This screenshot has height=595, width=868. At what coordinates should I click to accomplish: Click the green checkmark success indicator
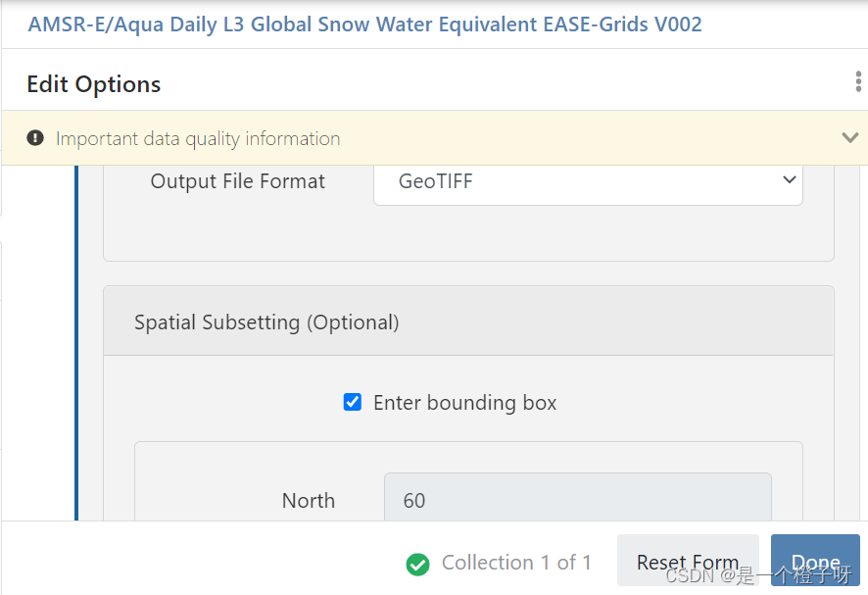pos(418,563)
